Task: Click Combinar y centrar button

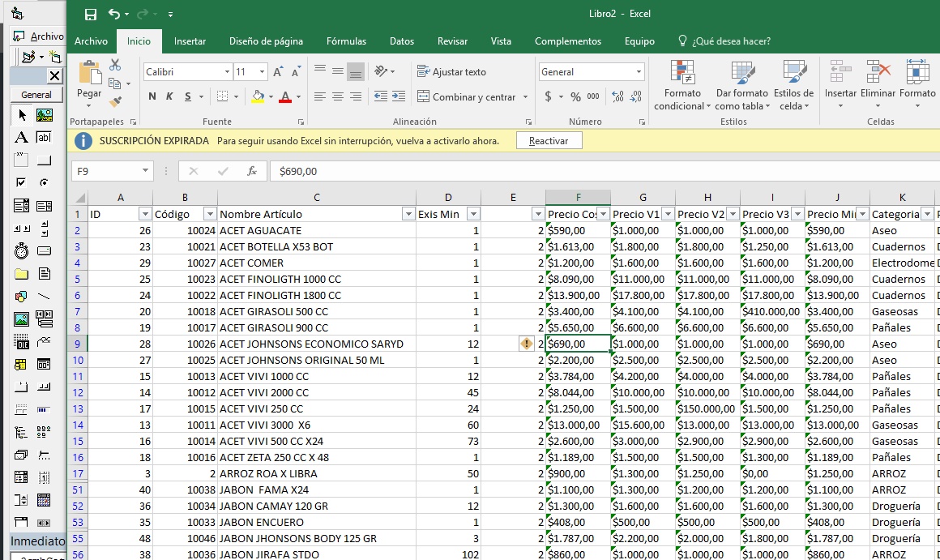Action: click(x=467, y=96)
